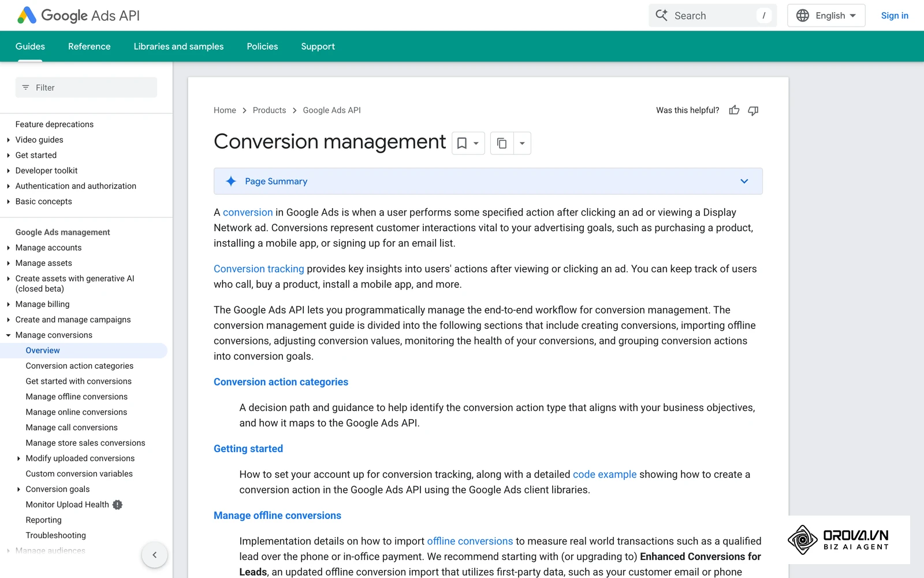Open Custom conversion variables sidebar item
Screen dimensions: 924x578
coord(79,474)
